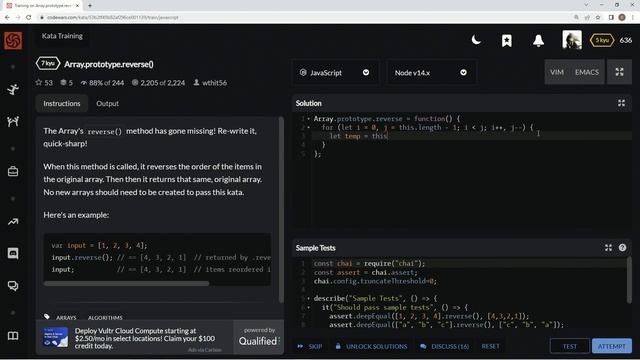The width and height of the screenshot is (640, 360).
Task: Expand the Solution panel
Action: point(621,103)
